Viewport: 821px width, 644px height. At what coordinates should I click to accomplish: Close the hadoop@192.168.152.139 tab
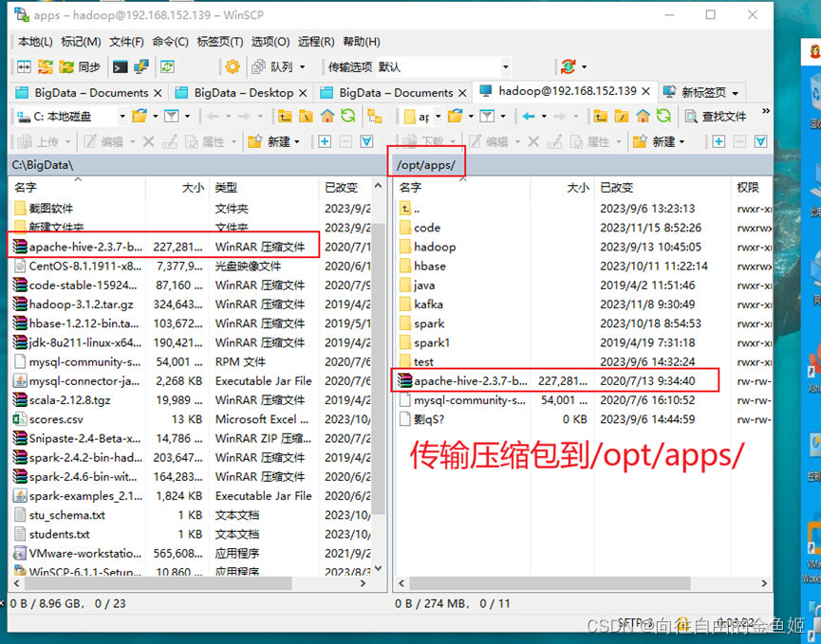coord(646,92)
